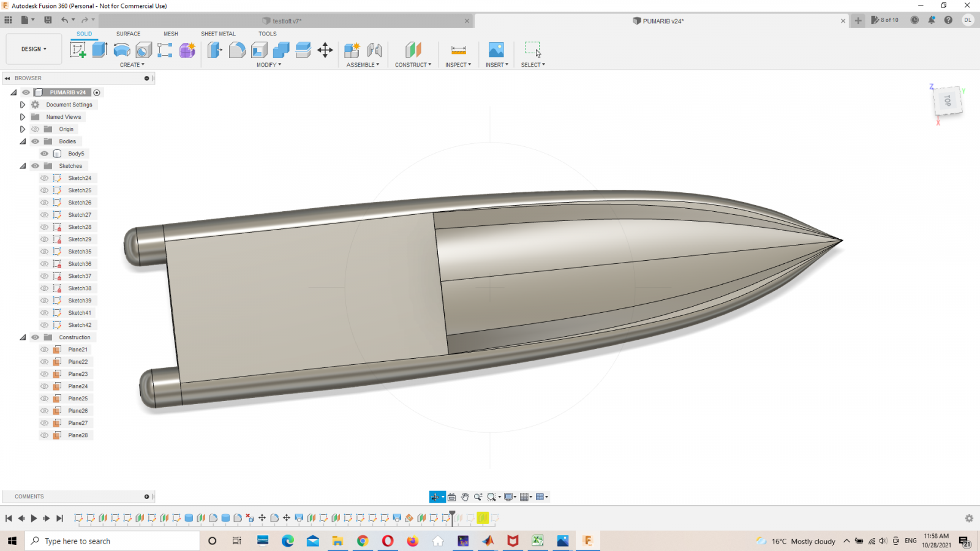Jump to timeline end
This screenshot has height=551, width=980.
[59, 518]
